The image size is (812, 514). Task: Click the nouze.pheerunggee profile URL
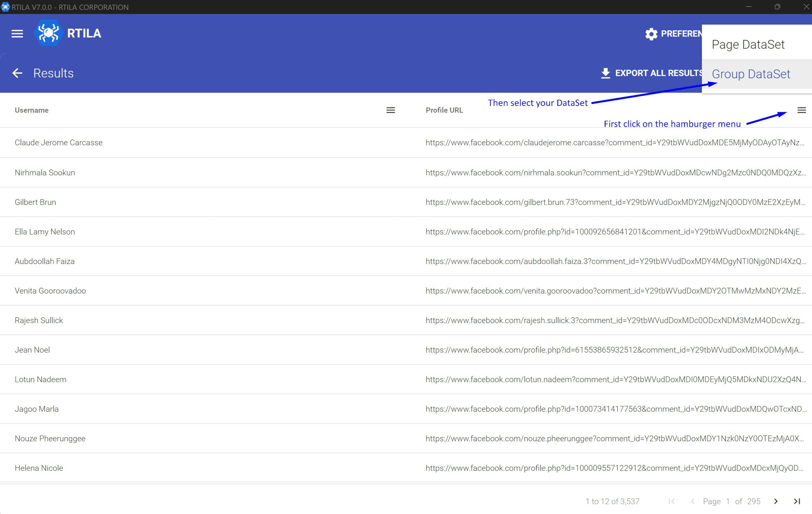point(615,439)
